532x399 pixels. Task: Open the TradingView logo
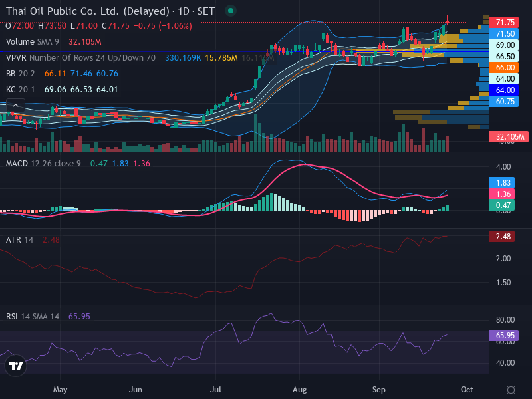pyautogui.click(x=15, y=366)
